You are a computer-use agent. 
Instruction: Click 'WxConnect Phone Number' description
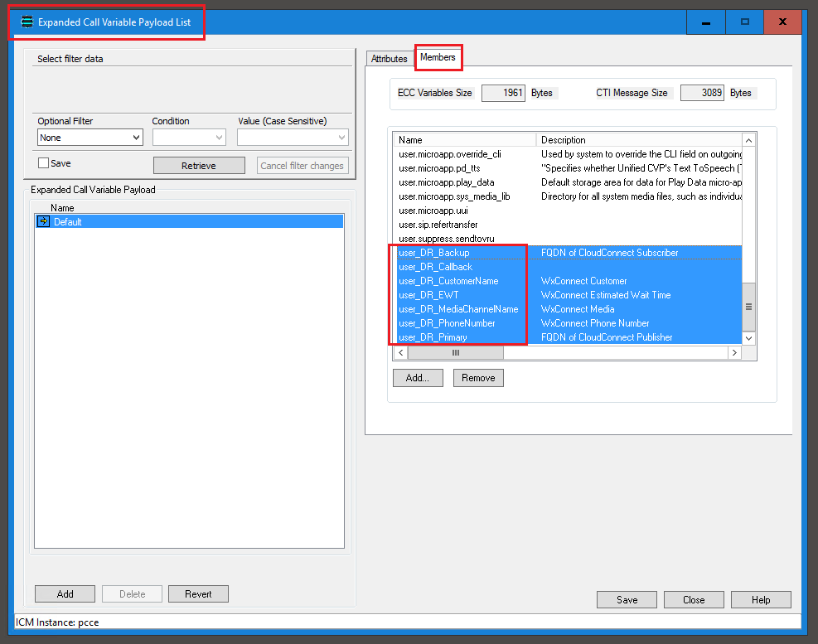(x=595, y=323)
